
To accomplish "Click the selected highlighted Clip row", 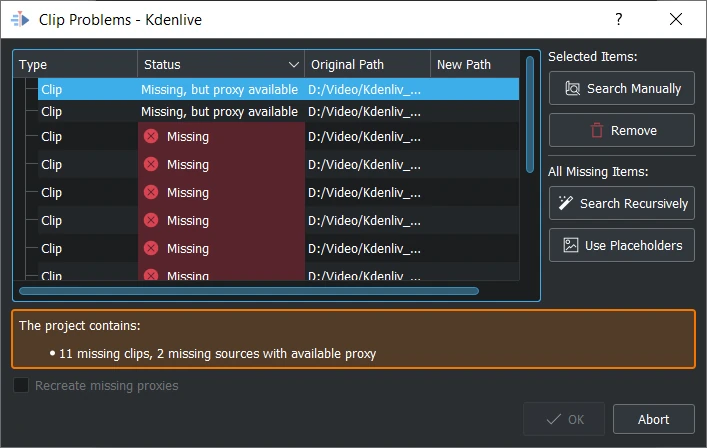I will click(278, 89).
